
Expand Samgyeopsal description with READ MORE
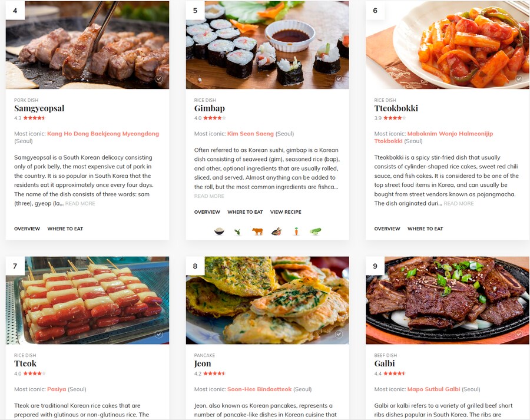coord(80,204)
